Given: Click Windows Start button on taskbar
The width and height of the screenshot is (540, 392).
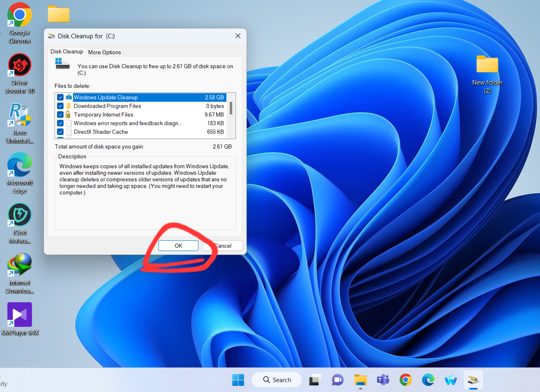Looking at the screenshot, I should tap(238, 380).
